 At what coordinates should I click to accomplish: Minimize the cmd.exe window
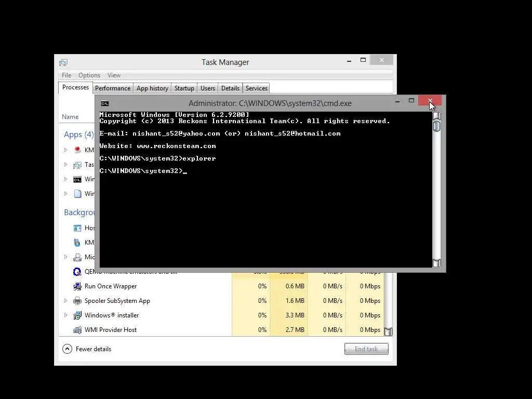click(397, 101)
